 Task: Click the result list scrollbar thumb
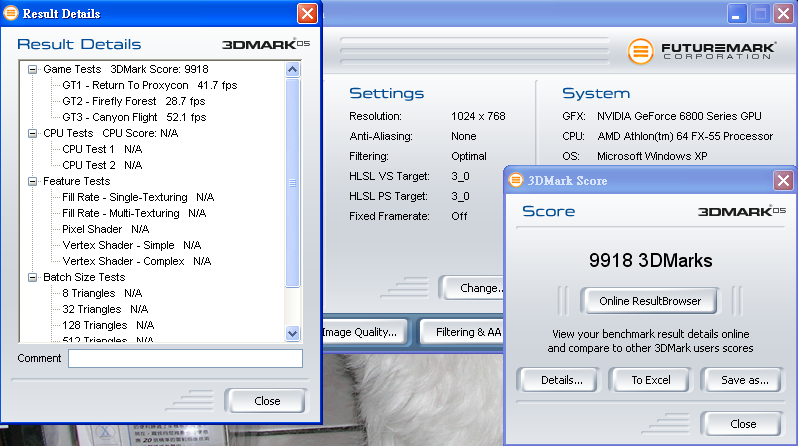[x=293, y=183]
